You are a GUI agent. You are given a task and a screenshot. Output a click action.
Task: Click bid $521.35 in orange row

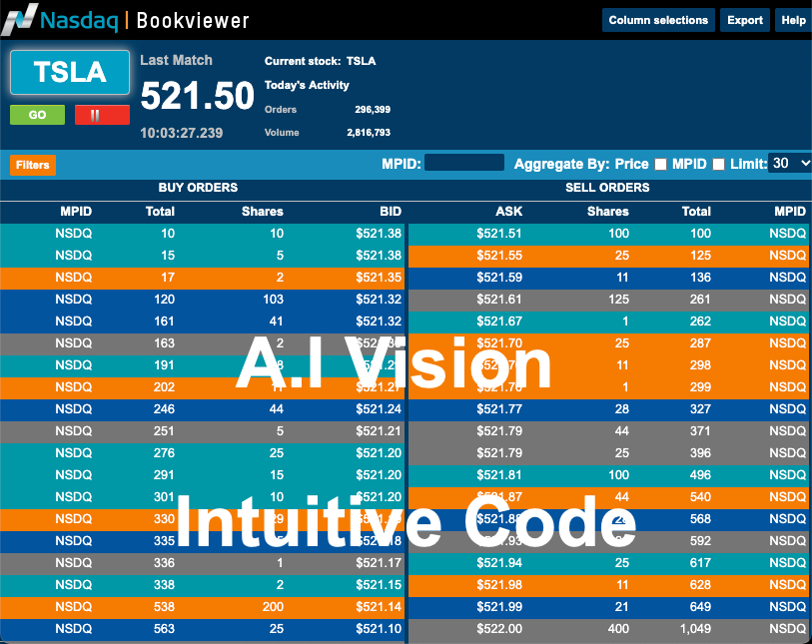379,278
